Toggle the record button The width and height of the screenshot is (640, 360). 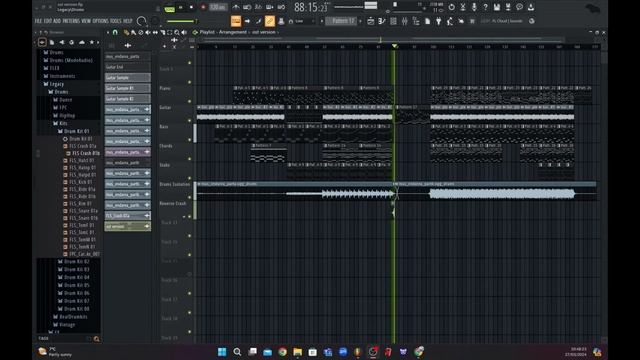pos(203,7)
